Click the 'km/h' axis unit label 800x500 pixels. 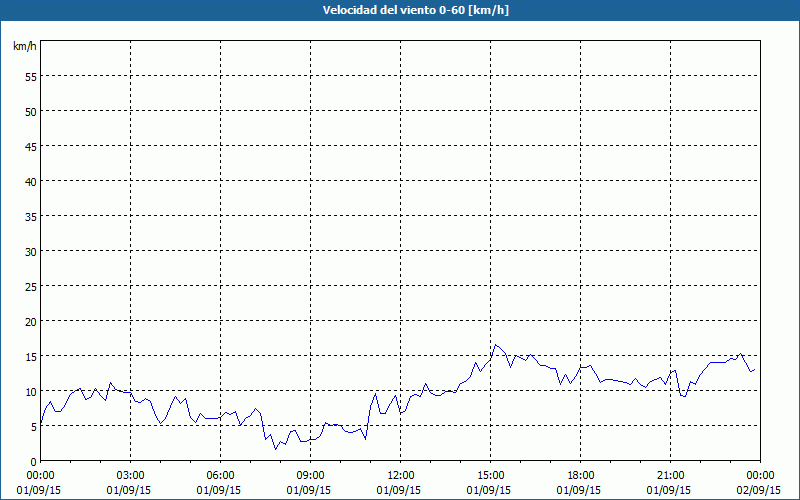[x=24, y=46]
